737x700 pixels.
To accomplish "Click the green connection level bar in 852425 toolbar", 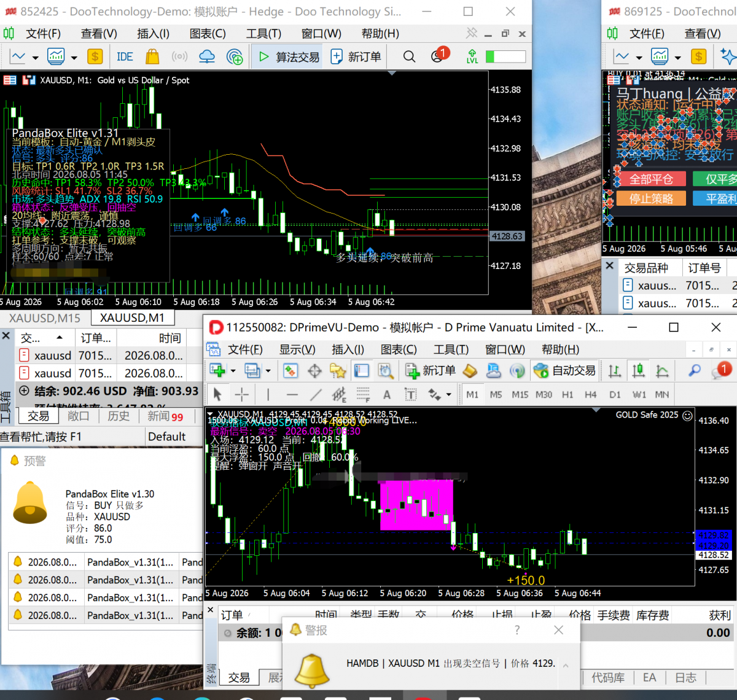I will pos(505,56).
